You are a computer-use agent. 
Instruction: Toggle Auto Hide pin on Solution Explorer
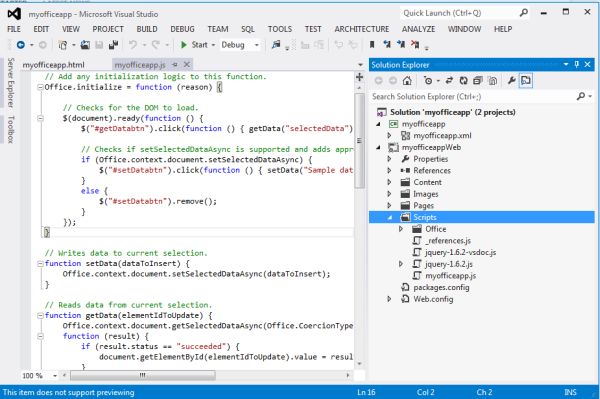tap(577, 65)
